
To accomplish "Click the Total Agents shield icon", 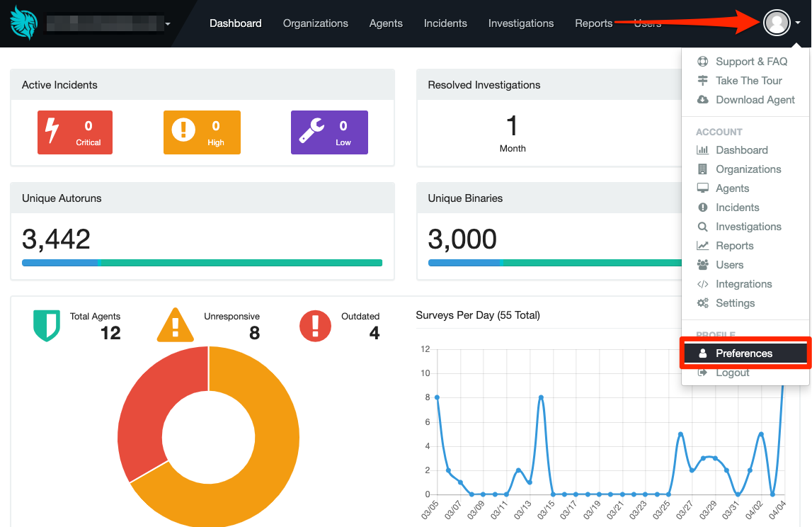I will click(x=47, y=326).
